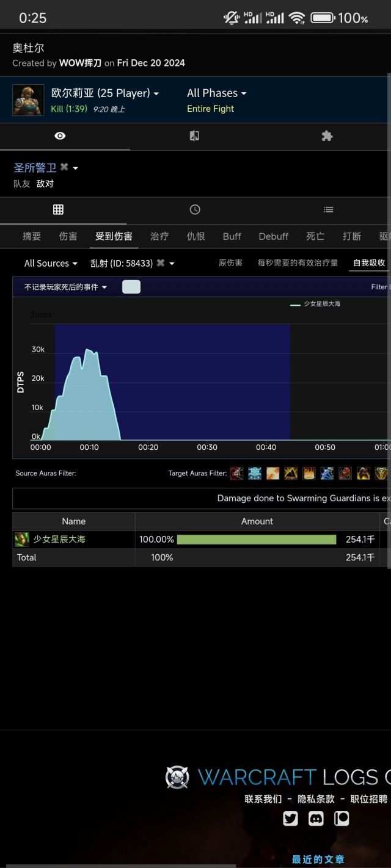Open the 圣所警卫 target dropdown arrow

pos(76,168)
